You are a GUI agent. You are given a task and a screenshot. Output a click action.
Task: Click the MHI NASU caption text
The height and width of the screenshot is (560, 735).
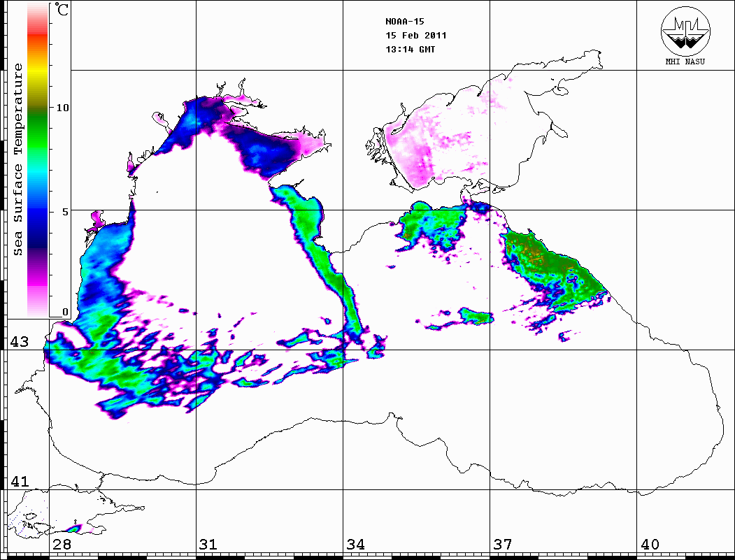(685, 62)
